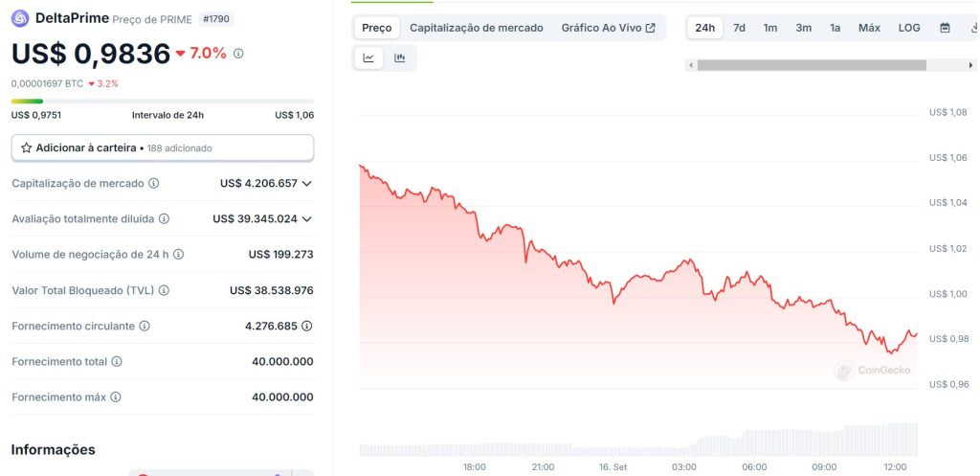Select the 7d time range

[739, 28]
